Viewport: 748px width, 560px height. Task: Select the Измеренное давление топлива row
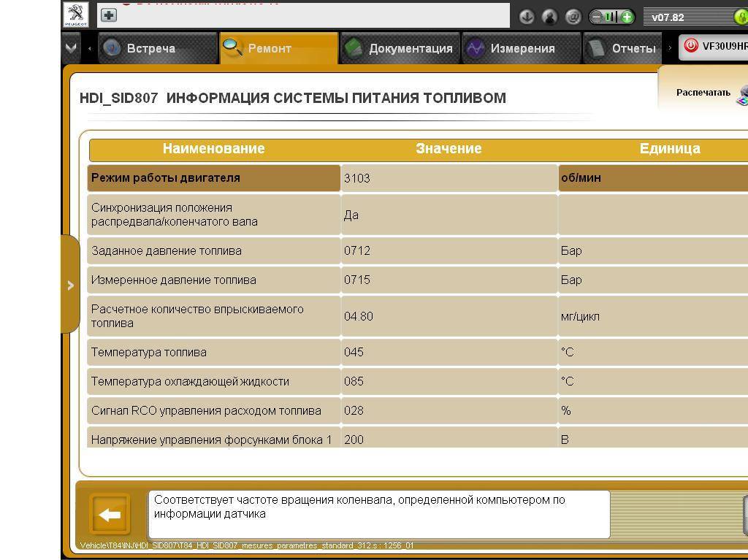tap(213, 280)
